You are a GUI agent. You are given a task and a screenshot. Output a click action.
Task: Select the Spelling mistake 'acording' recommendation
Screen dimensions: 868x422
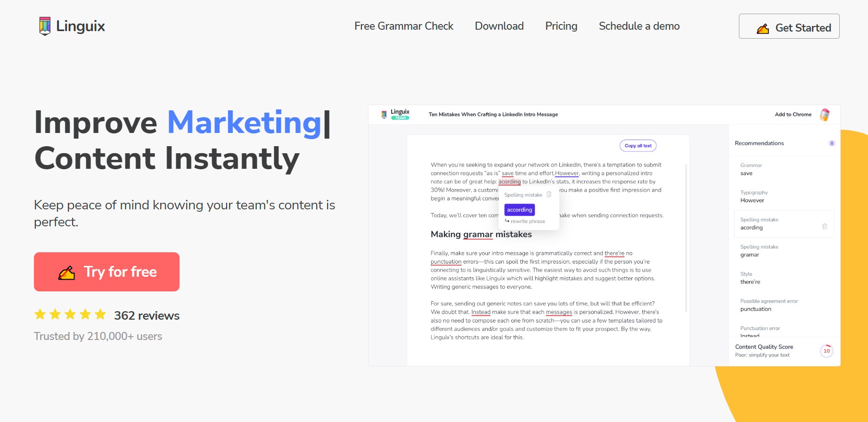tap(784, 224)
